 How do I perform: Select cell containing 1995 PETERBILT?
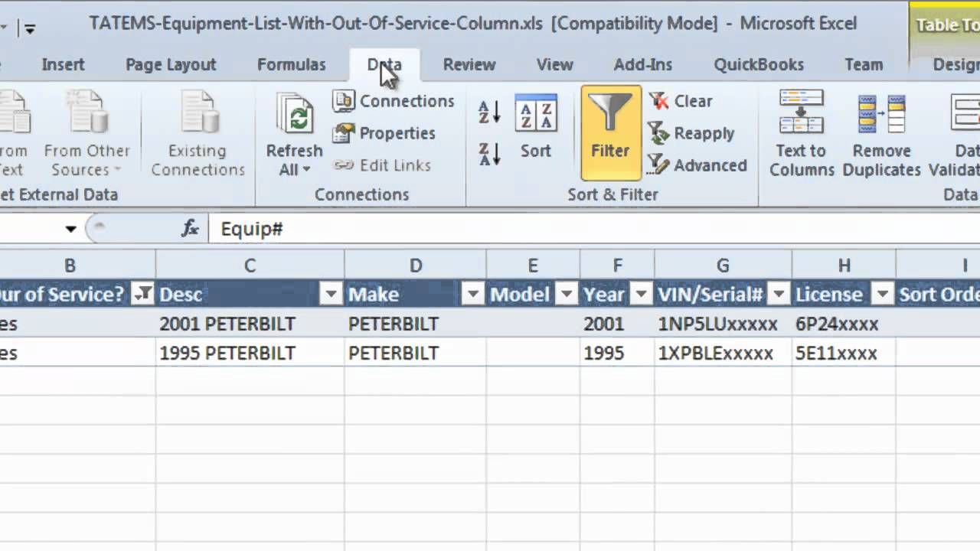(250, 353)
